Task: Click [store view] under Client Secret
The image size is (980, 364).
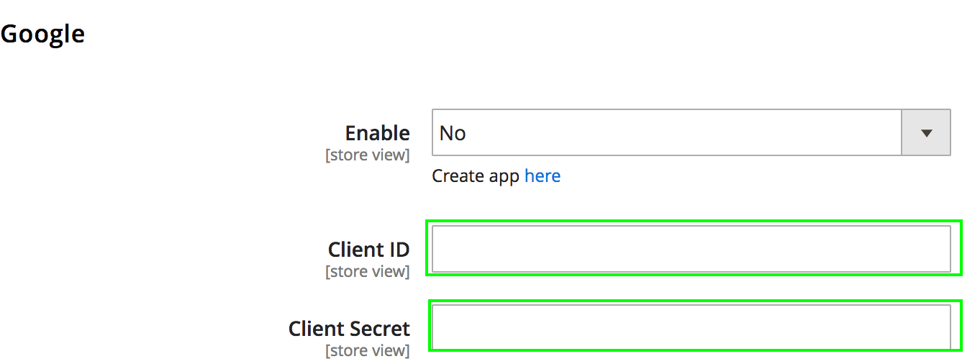Action: pyautogui.click(x=368, y=351)
